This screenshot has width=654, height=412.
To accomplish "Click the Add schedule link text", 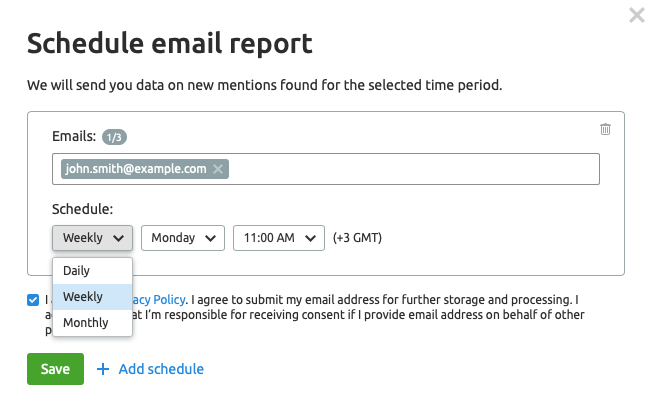I will click(x=161, y=369).
